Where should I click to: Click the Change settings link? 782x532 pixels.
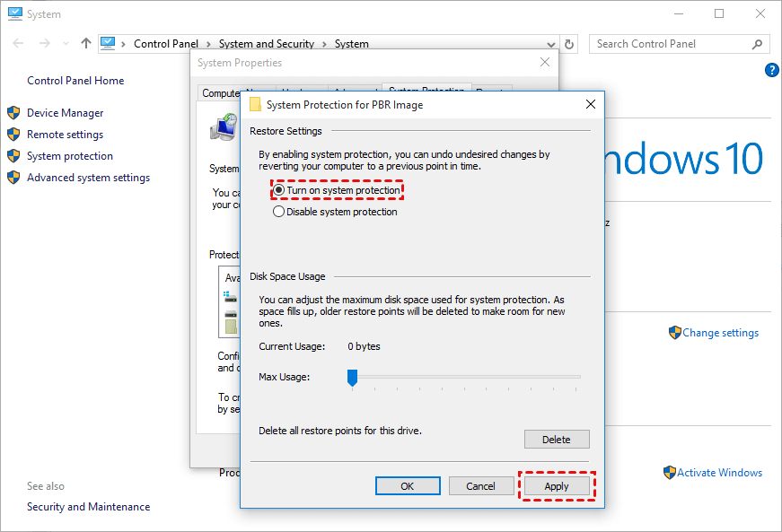point(720,333)
